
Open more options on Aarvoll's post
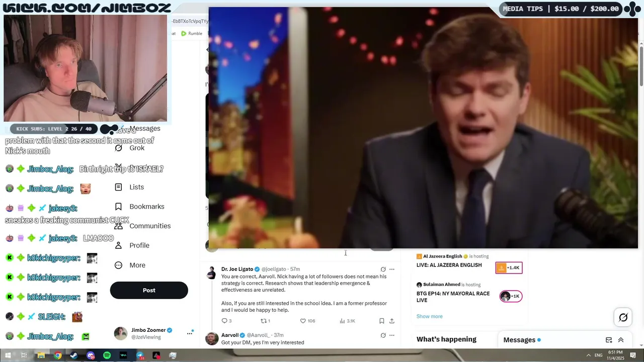(x=392, y=335)
